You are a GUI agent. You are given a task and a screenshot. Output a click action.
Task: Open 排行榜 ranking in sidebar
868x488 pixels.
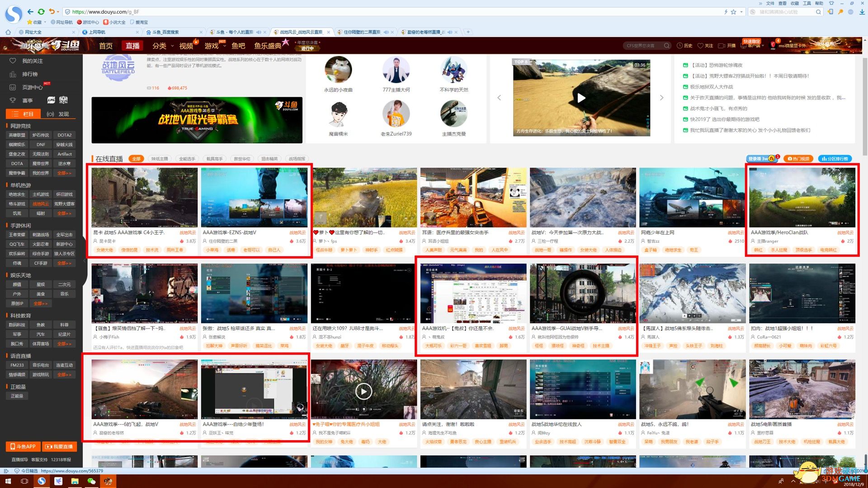coord(24,74)
